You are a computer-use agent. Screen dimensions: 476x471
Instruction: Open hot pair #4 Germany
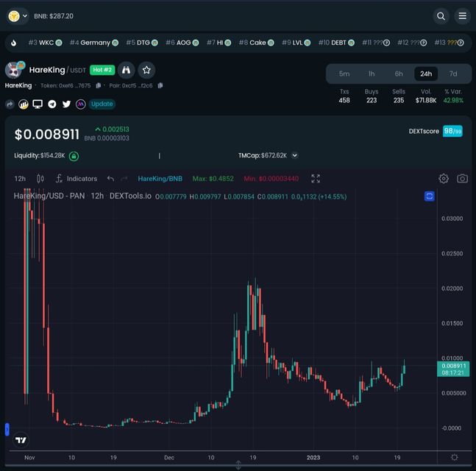94,43
